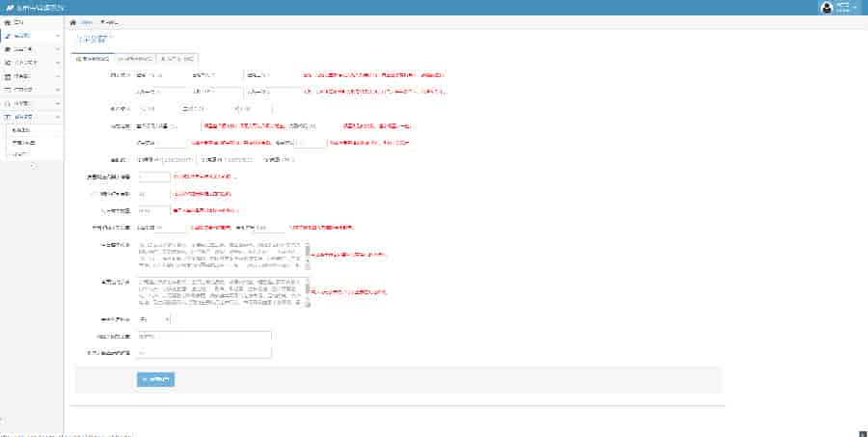Image resolution: width=868 pixels, height=437 pixels.
Task: Click the home icon atop the sidebar
Action: coord(7,23)
